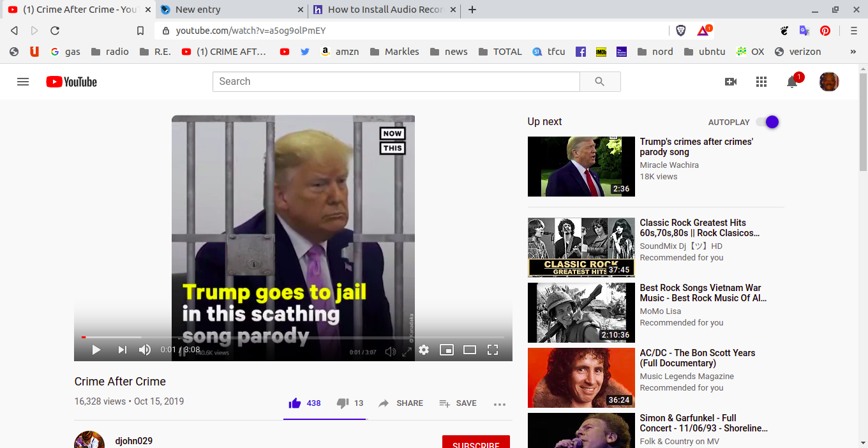Screen dimensions: 868x448
Task: Switch to the New entry tab
Action: [230, 10]
